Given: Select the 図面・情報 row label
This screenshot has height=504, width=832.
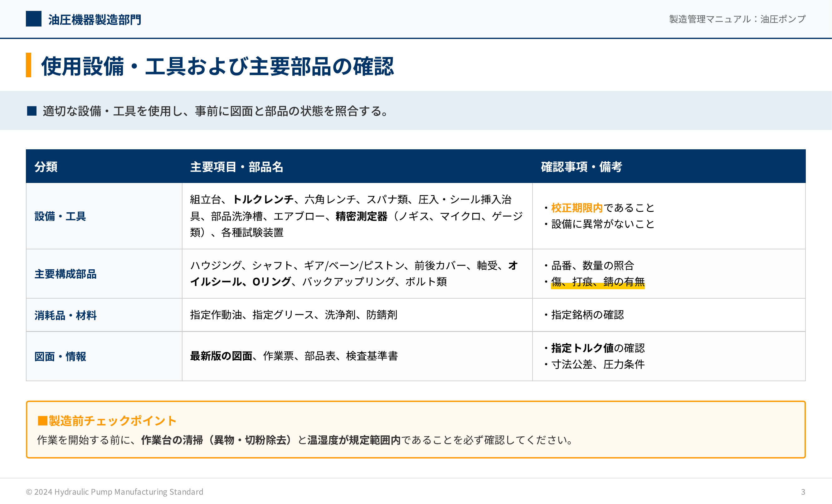Looking at the screenshot, I should [60, 357].
